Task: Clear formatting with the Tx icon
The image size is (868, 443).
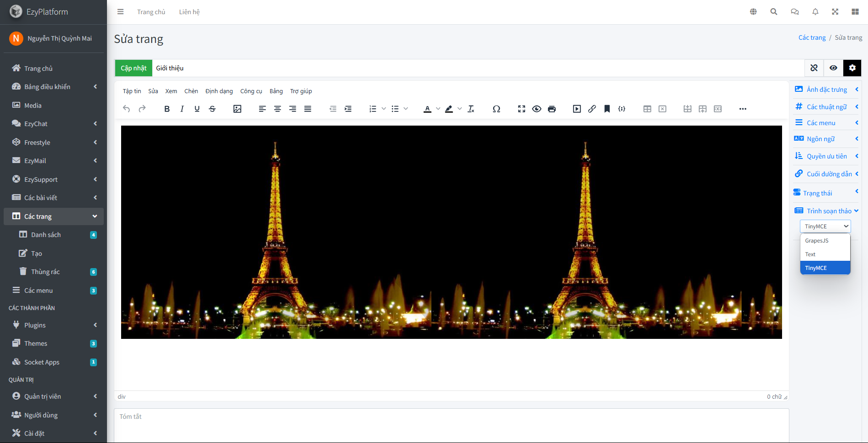Action: tap(471, 109)
